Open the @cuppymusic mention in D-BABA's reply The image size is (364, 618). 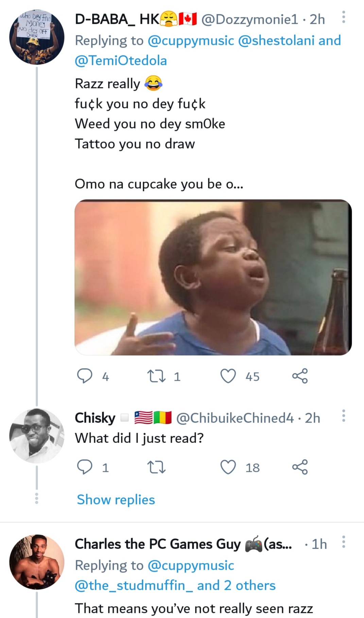191,40
